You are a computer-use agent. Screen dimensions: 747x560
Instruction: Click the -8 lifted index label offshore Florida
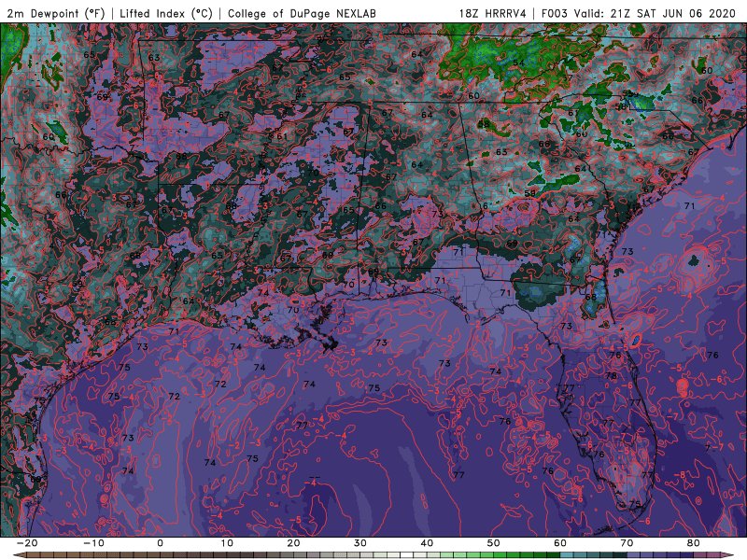pyautogui.click(x=680, y=474)
